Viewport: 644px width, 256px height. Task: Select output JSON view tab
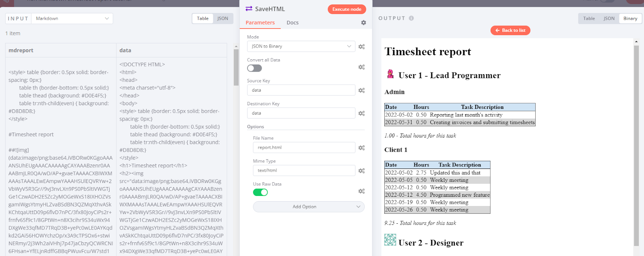click(609, 19)
